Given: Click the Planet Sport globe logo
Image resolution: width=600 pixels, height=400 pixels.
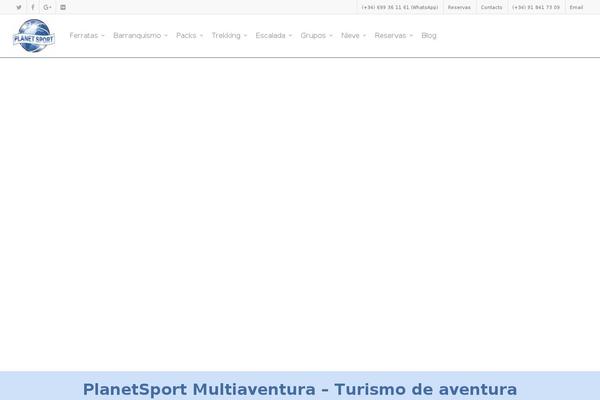Looking at the screenshot, I should (34, 36).
